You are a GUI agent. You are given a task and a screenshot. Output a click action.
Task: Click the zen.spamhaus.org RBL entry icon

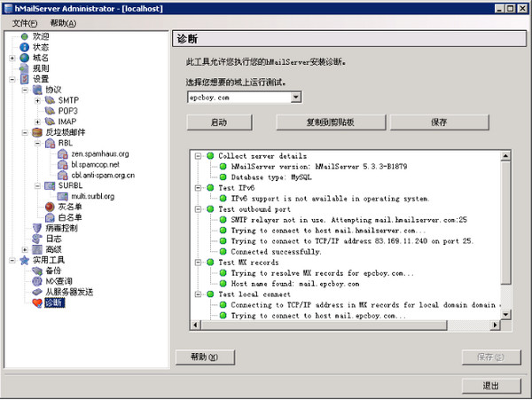point(63,153)
